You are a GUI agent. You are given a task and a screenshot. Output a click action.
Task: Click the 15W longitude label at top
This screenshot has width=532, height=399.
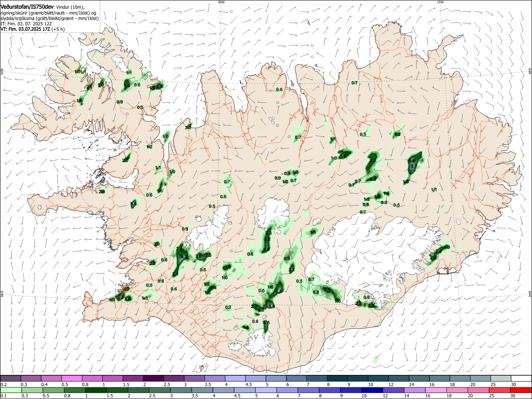coord(440,2)
